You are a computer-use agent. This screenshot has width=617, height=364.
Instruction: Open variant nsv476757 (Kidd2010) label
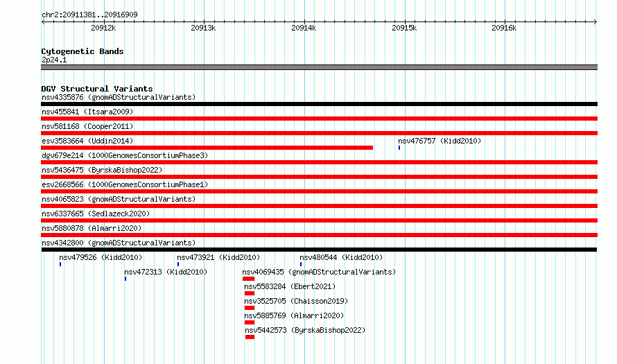point(440,141)
